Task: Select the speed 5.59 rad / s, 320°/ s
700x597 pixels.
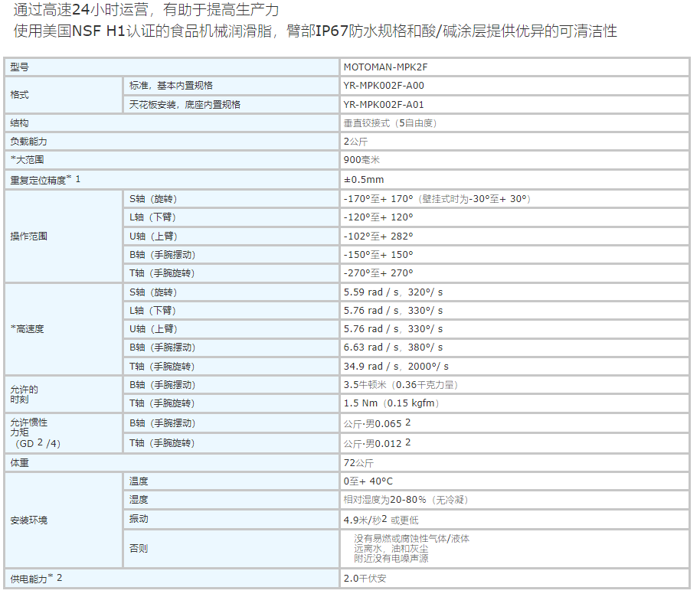Action: coord(393,292)
